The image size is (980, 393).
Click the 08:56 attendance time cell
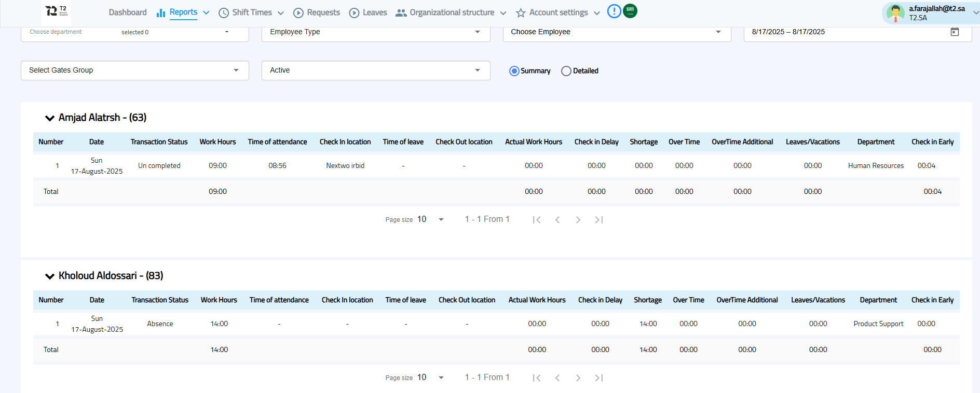277,166
